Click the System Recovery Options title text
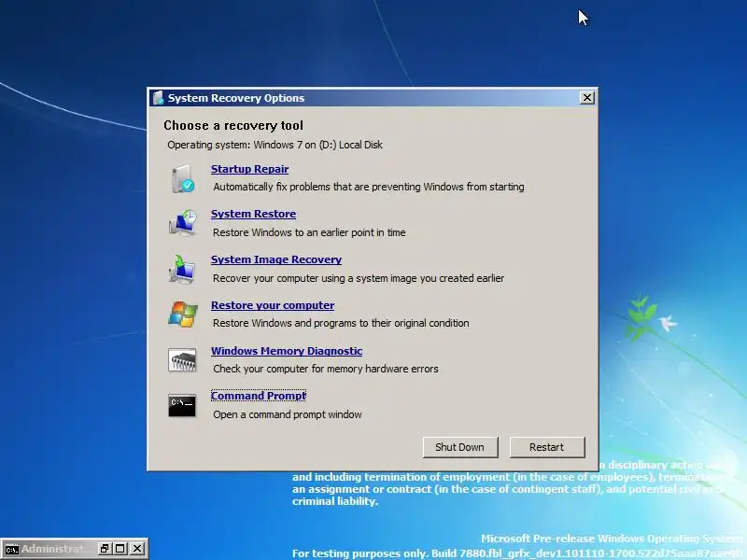747x560 pixels. pyautogui.click(x=236, y=98)
